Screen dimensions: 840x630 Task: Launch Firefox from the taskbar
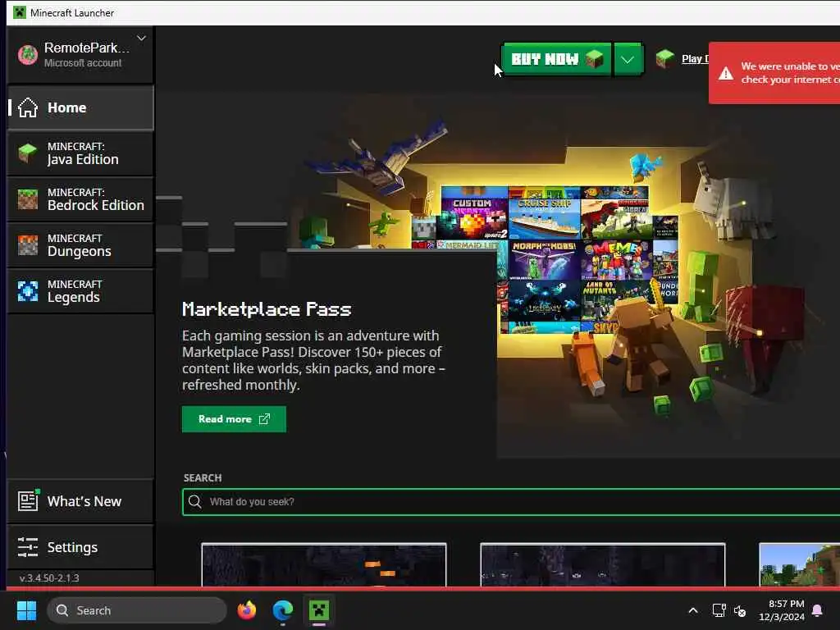tap(247, 610)
